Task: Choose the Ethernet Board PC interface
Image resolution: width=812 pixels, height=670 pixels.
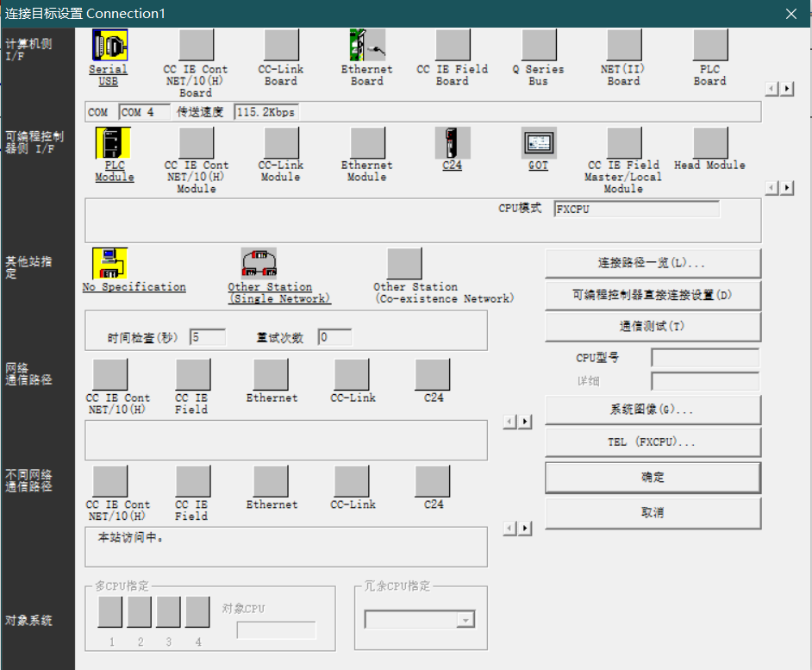Action: [x=367, y=46]
